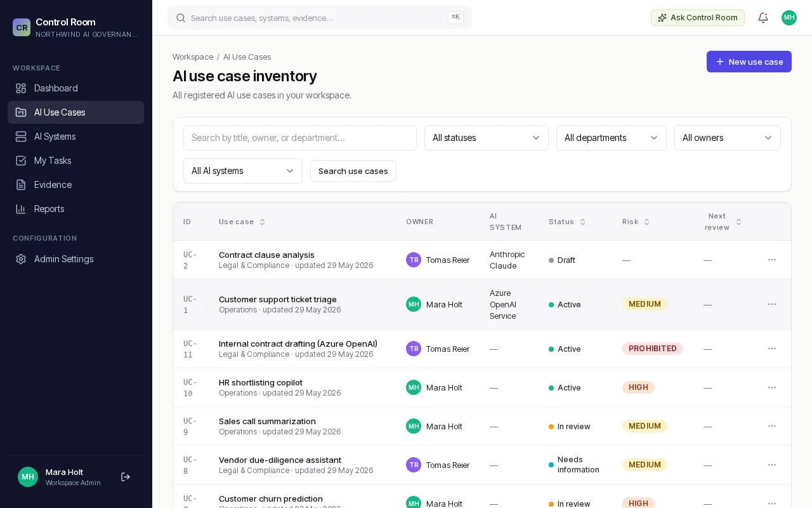The width and height of the screenshot is (812, 508).
Task: Sort table by Status column
Action: click(x=567, y=222)
